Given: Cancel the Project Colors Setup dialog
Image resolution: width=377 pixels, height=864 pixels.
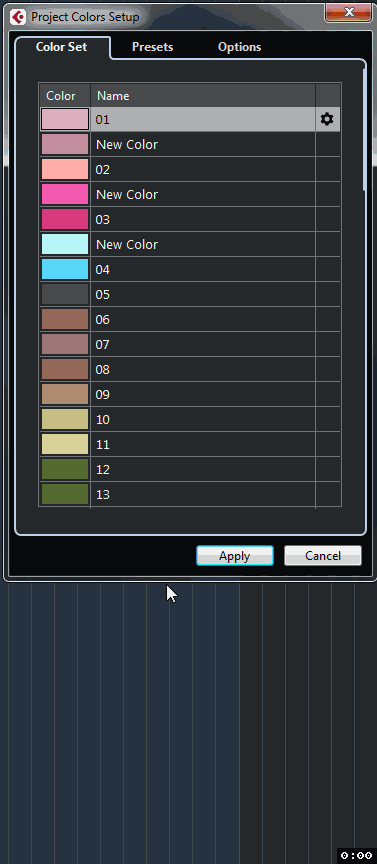Looking at the screenshot, I should point(323,555).
